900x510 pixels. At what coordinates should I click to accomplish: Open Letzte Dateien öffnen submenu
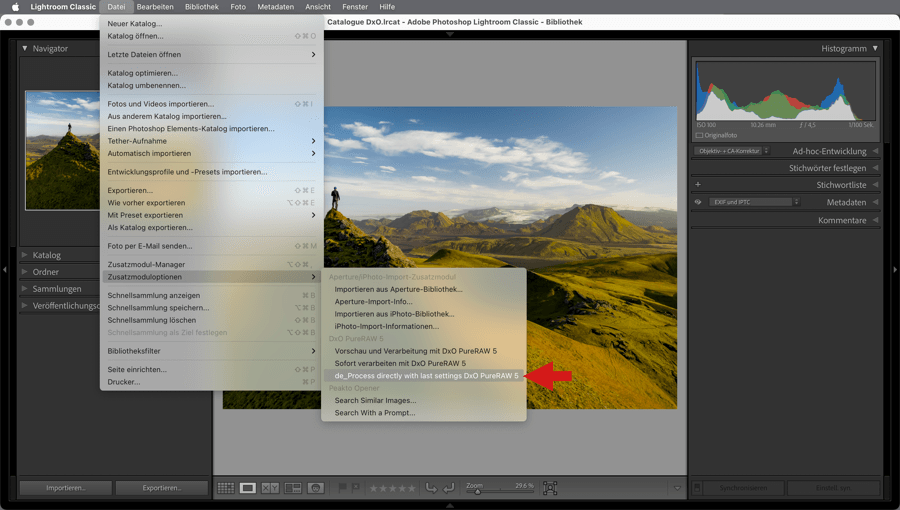coord(211,54)
